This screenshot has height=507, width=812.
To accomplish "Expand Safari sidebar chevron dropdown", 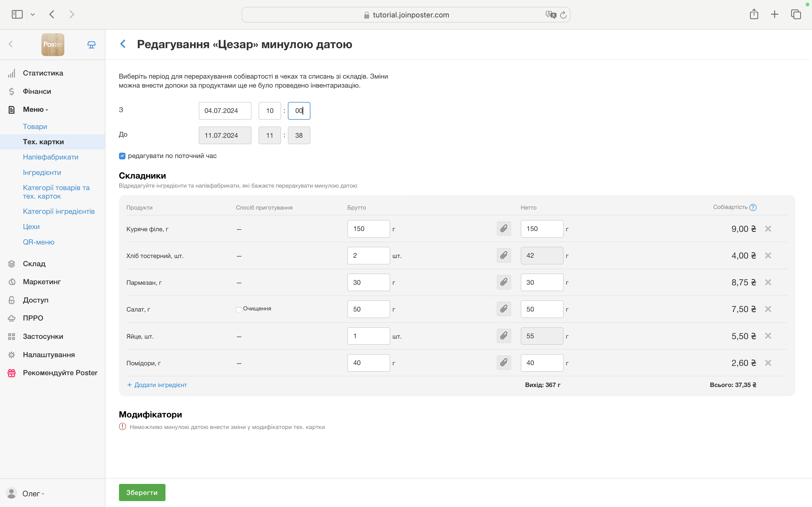I will point(32,14).
